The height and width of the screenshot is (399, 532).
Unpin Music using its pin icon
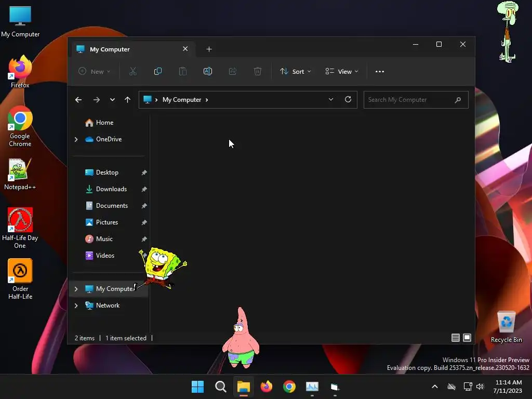pyautogui.click(x=144, y=239)
